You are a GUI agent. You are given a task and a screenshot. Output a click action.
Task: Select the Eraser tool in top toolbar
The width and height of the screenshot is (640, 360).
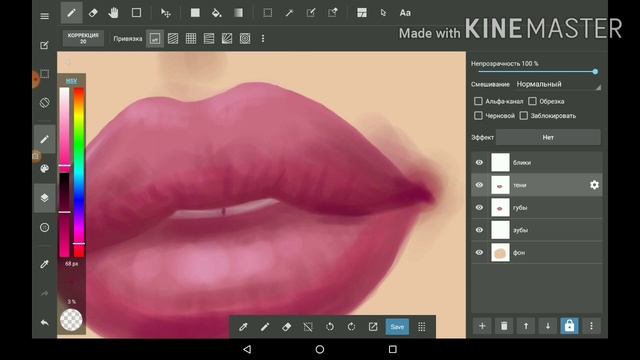pyautogui.click(x=93, y=13)
